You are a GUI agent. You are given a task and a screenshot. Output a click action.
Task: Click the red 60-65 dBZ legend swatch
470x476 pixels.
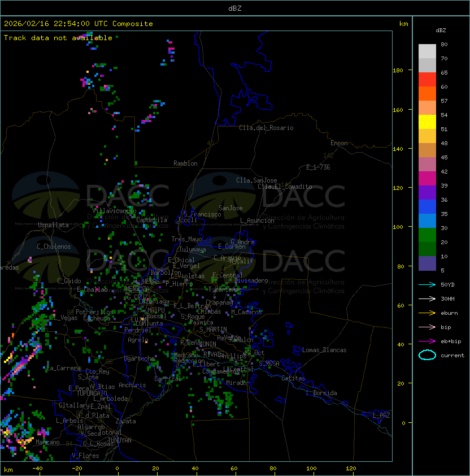pyautogui.click(x=427, y=80)
